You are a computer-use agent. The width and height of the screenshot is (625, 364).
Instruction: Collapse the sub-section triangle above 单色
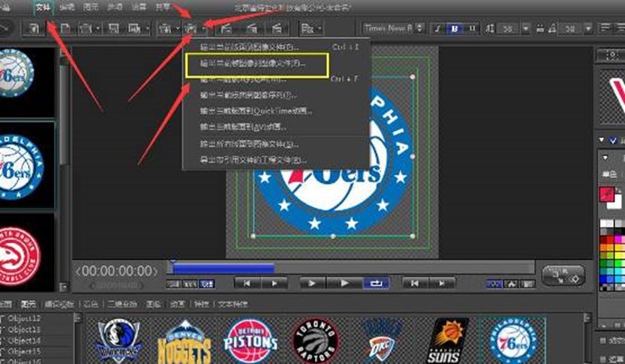[x=605, y=158]
